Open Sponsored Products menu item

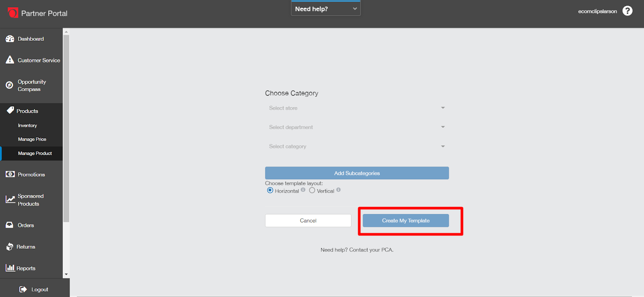(31, 200)
